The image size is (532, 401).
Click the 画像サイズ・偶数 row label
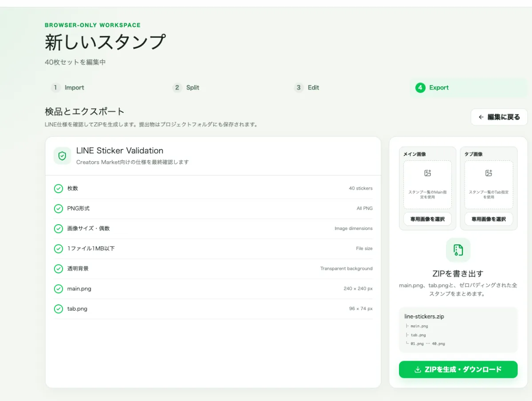pyautogui.click(x=89, y=229)
